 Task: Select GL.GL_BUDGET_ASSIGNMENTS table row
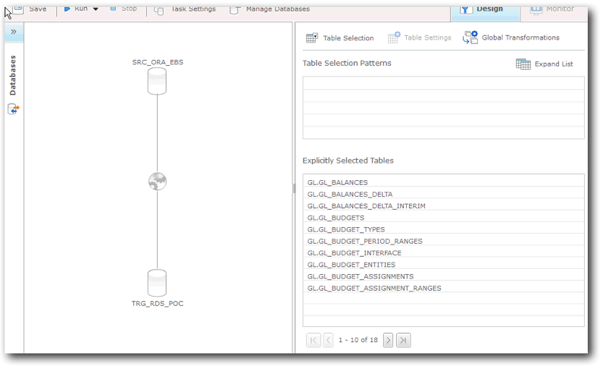pyautogui.click(x=443, y=276)
